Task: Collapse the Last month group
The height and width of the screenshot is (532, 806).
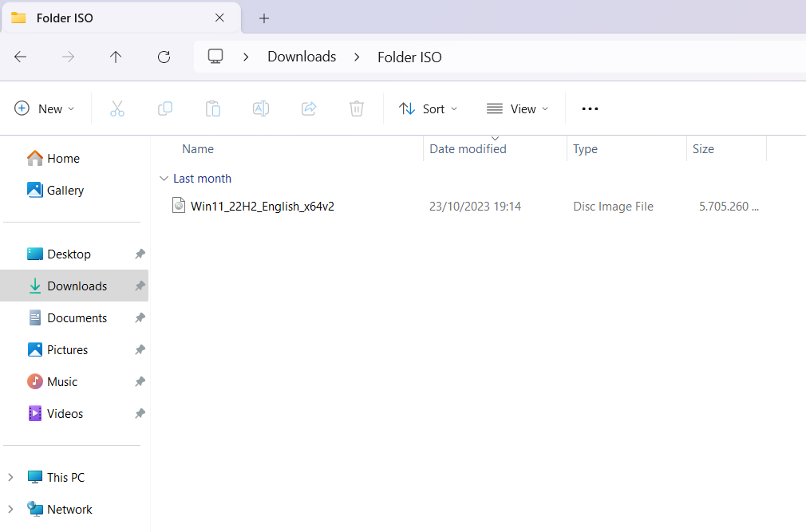Action: tap(164, 179)
